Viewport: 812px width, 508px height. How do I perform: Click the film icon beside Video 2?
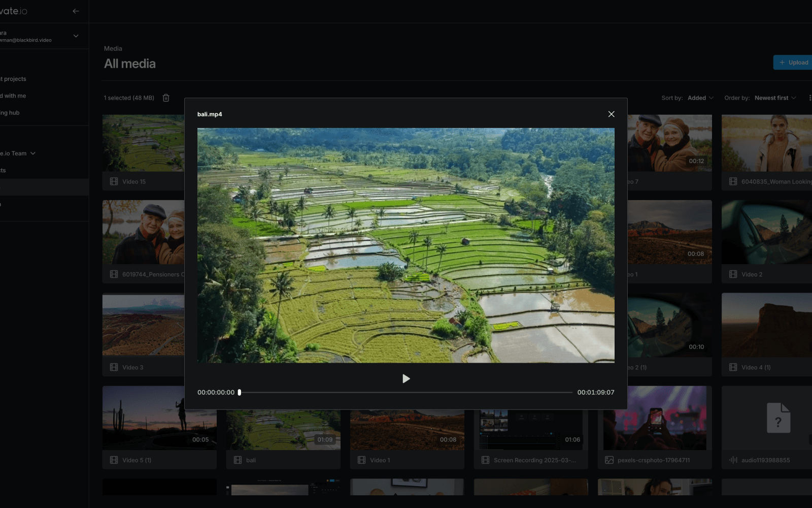pyautogui.click(x=733, y=274)
